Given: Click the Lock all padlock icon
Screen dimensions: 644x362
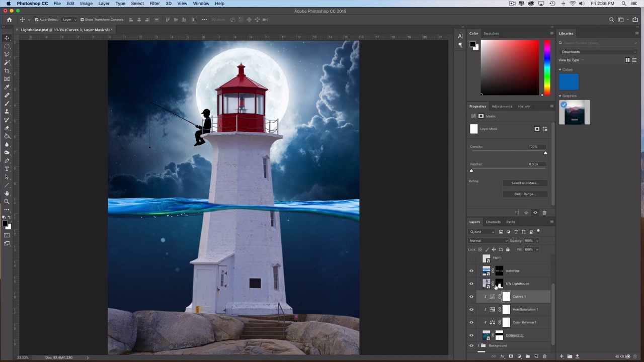Looking at the screenshot, I should [x=507, y=249].
